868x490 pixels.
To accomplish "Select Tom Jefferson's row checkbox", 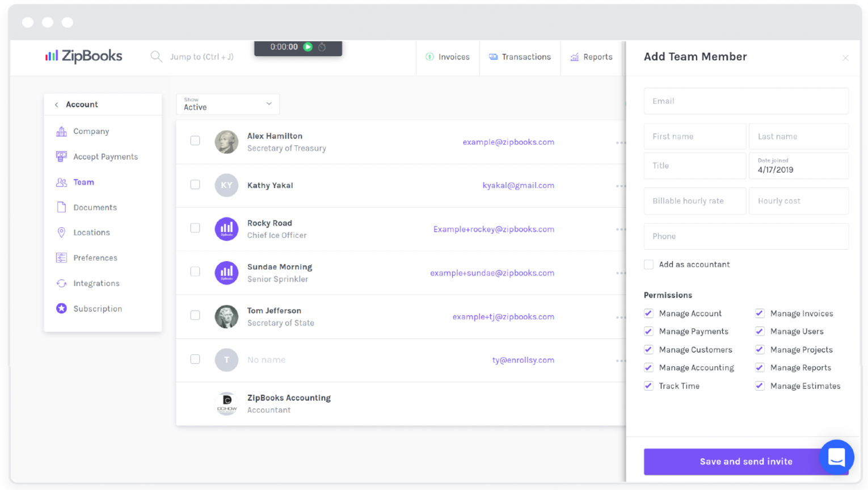I will (195, 315).
